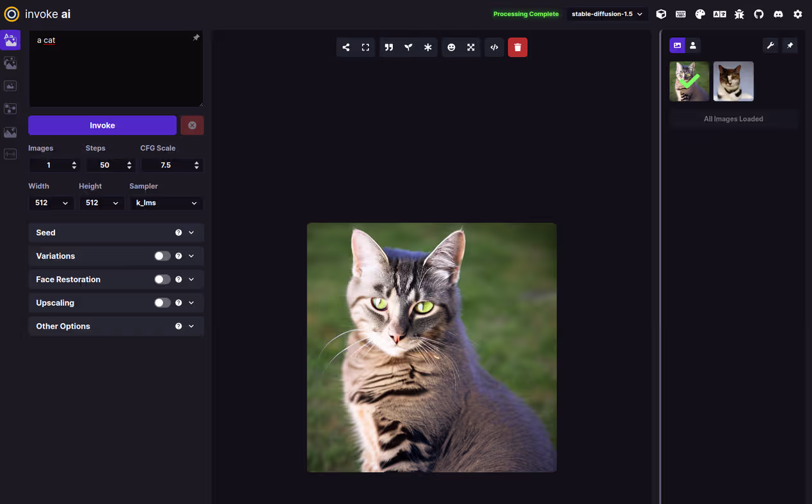
Task: Open the fullscreen image viewer icon
Action: click(365, 47)
